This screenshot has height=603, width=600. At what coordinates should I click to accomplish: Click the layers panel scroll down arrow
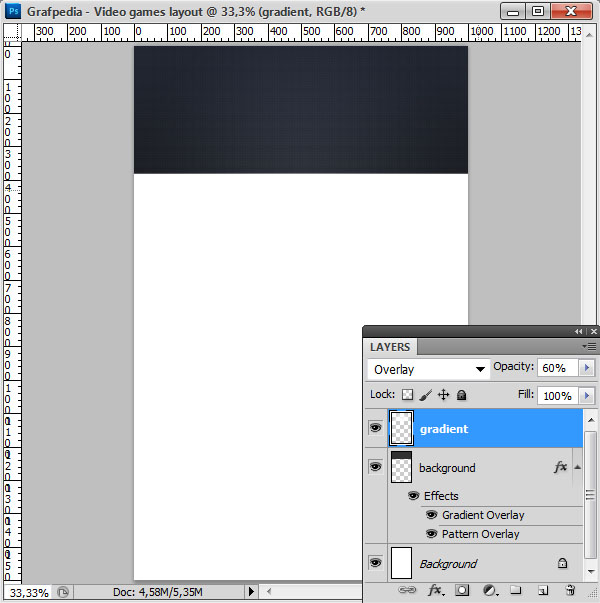pos(591,571)
